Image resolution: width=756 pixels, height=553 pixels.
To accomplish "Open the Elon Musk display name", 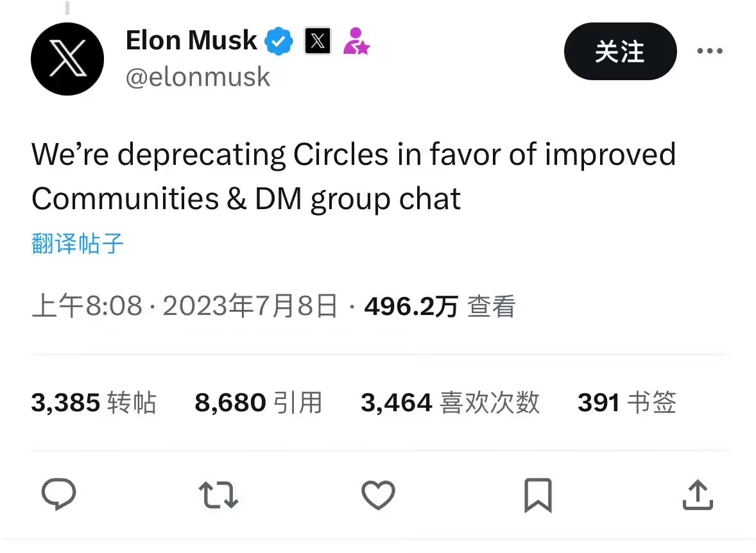I will click(191, 41).
